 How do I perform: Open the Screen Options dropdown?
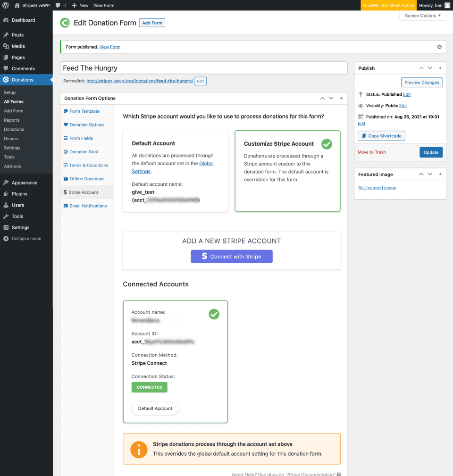pos(423,16)
